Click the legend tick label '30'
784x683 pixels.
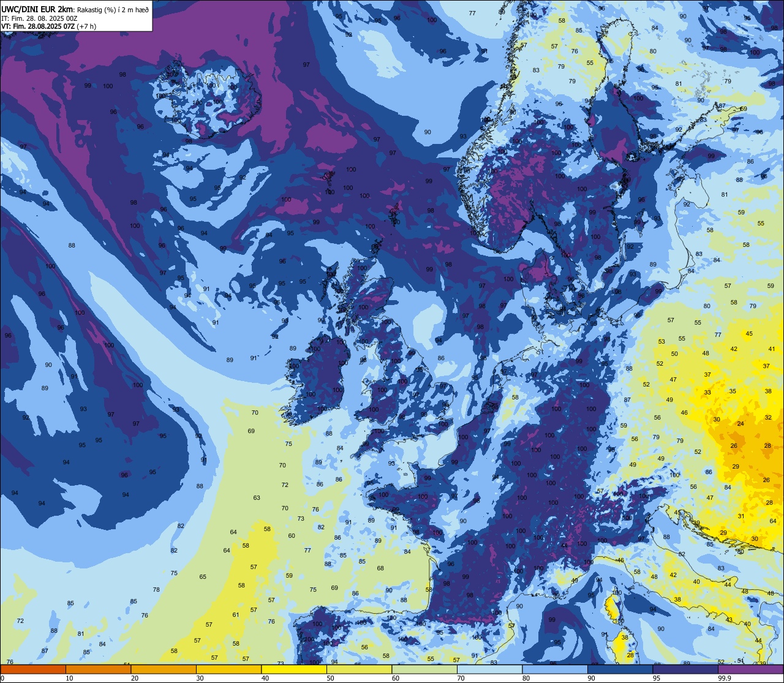pos(200,678)
